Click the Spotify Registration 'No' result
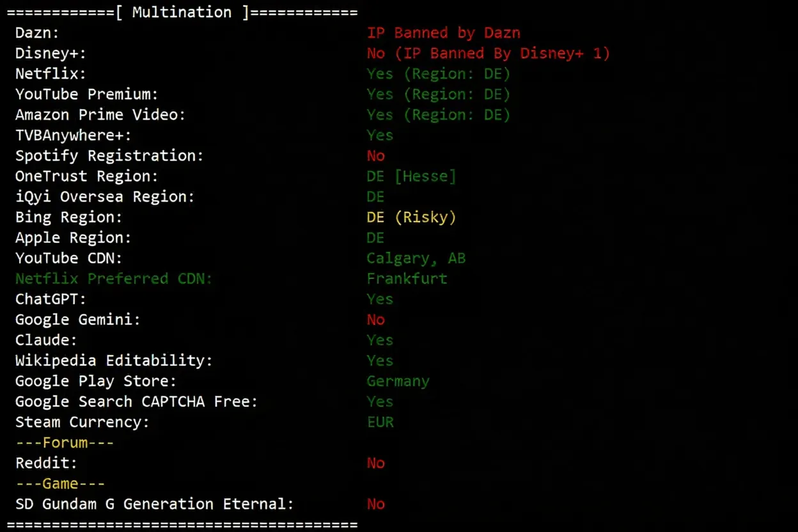Viewport: 798px width, 532px height. click(376, 155)
